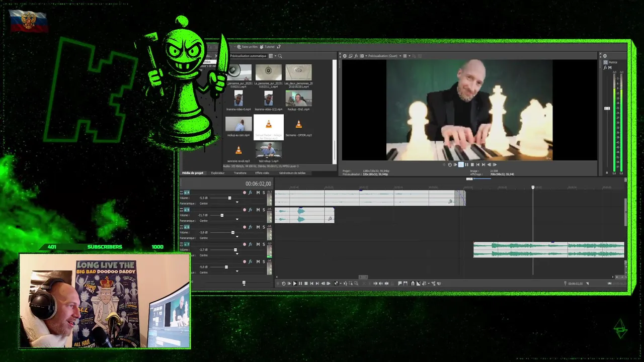Click event FX icon on track 5 clip
Viewport: 644px width, 362px height.
pos(330,219)
